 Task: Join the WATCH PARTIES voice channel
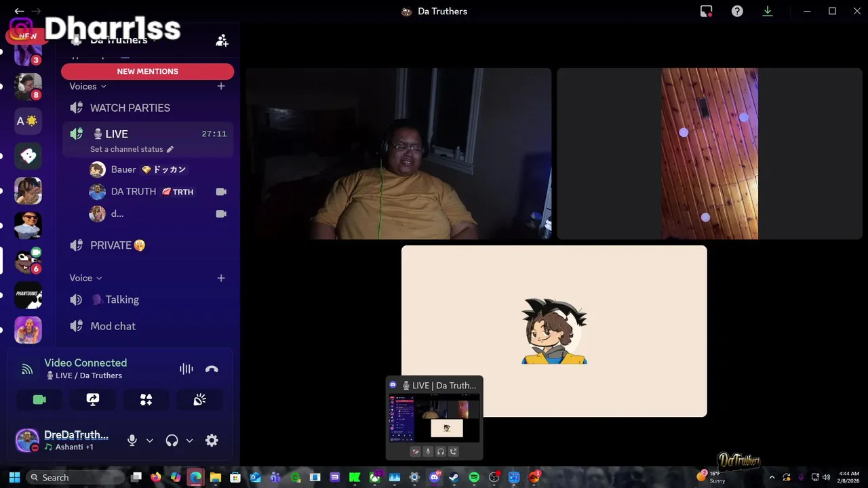pyautogui.click(x=147, y=108)
